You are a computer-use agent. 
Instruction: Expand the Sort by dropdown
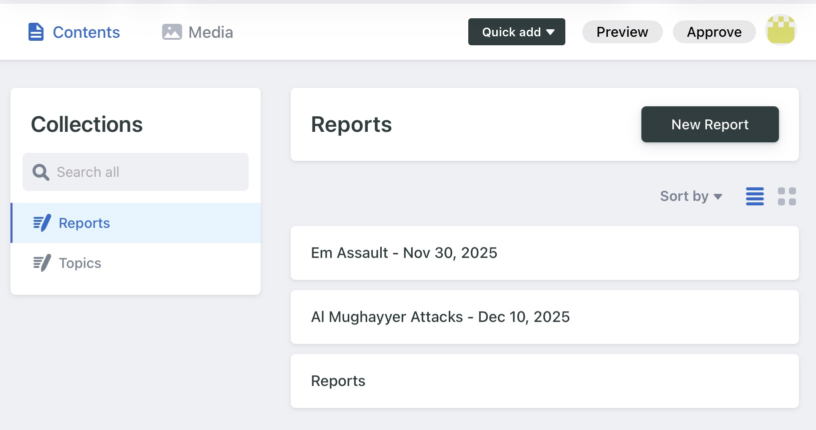691,196
